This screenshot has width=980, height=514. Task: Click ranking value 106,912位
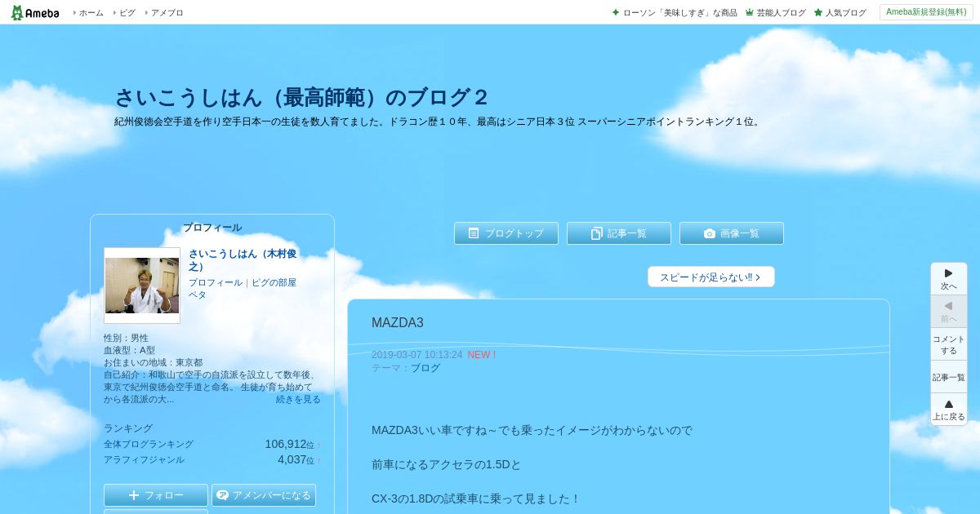[289, 445]
